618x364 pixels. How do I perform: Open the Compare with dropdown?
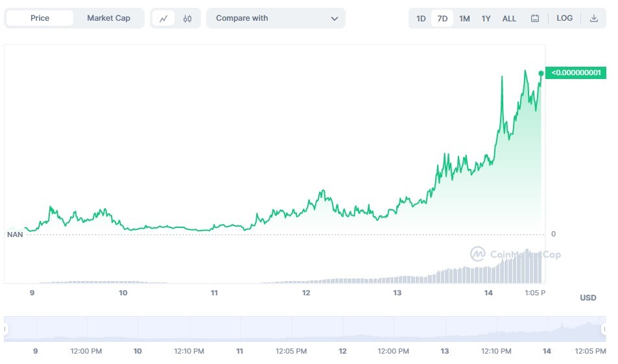coord(276,18)
